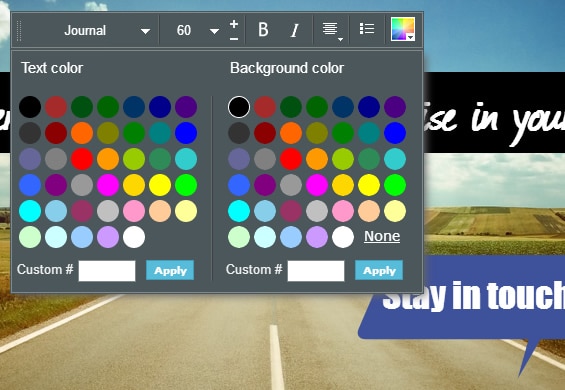This screenshot has height=390, width=565.
Task: Pick gold in Background color palette
Action: pos(343,185)
